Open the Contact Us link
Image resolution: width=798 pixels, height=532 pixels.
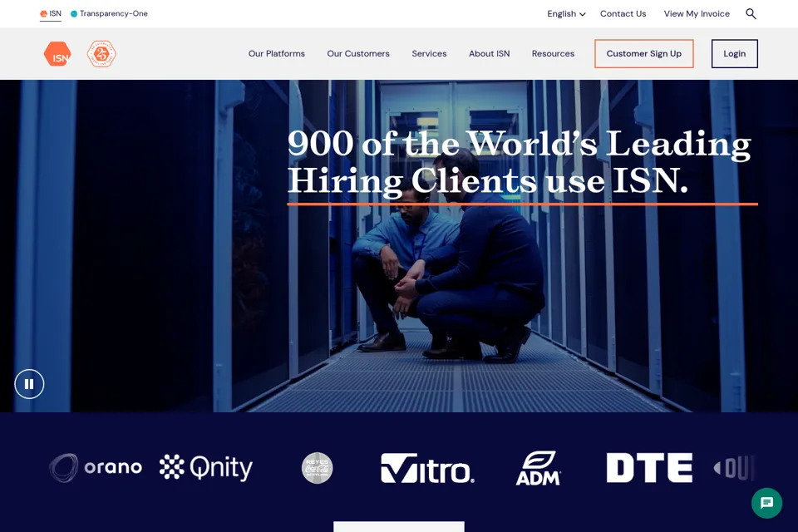[623, 14]
